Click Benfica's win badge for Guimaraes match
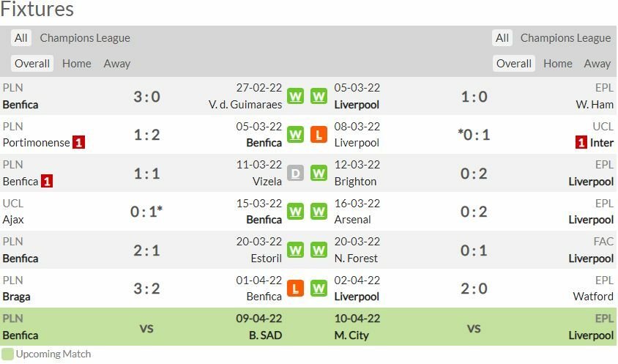Image resolution: width=618 pixels, height=364 pixels. [295, 97]
